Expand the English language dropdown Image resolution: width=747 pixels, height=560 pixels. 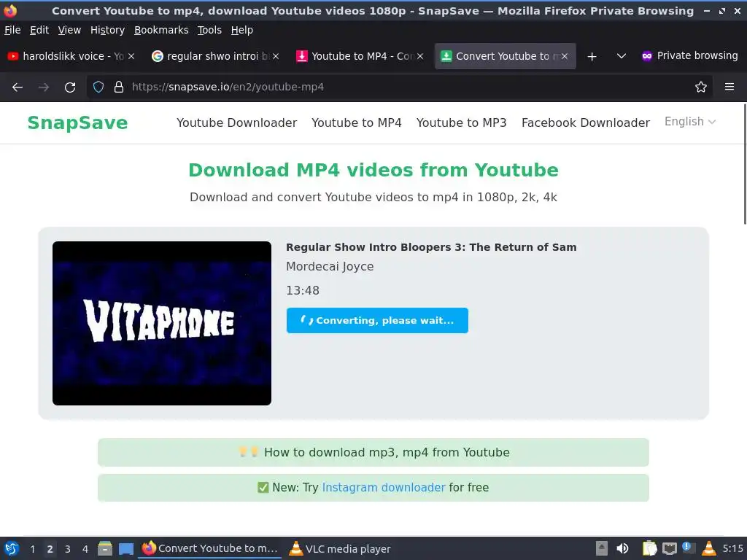click(690, 122)
